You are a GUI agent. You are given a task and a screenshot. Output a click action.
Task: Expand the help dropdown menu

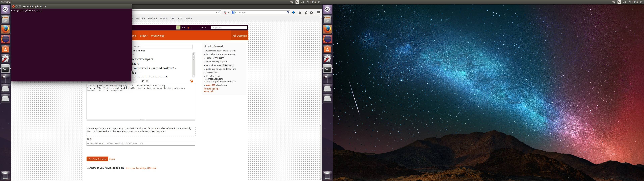coord(203,27)
